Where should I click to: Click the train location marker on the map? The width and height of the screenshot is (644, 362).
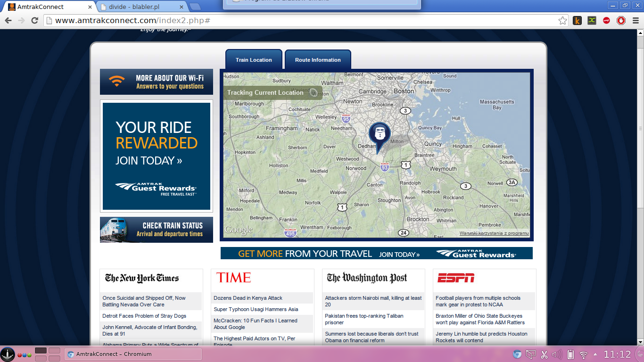(380, 137)
